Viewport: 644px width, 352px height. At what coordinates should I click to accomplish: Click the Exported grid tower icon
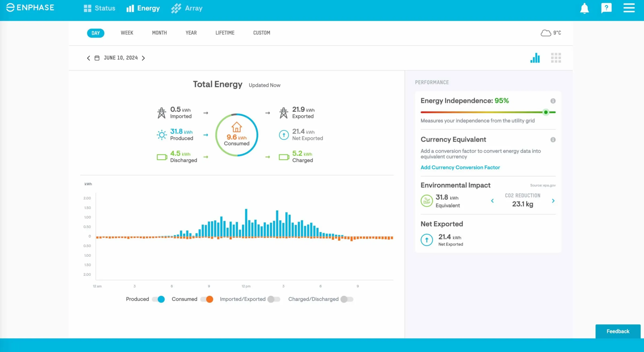[284, 113]
